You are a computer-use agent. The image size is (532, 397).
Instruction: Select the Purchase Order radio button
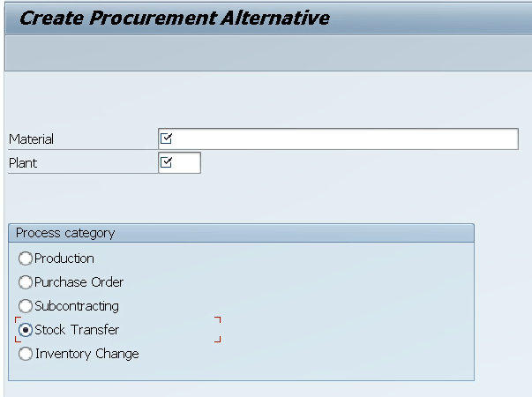[26, 282]
